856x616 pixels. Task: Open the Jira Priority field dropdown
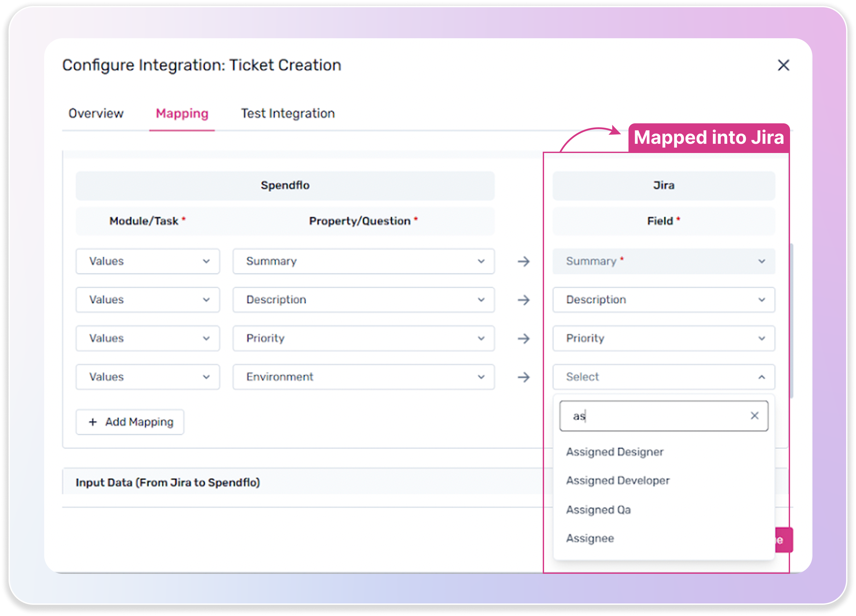point(663,338)
